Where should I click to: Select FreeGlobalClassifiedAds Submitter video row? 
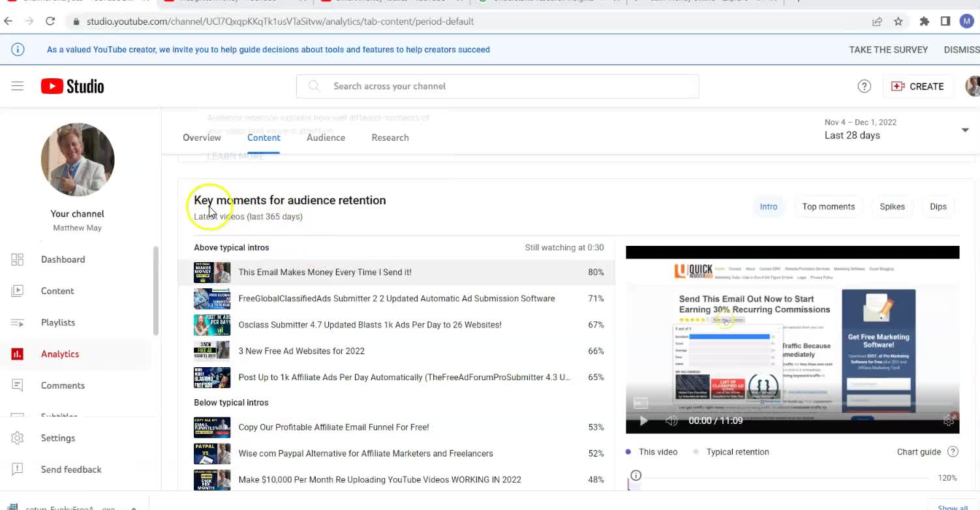[397, 299]
